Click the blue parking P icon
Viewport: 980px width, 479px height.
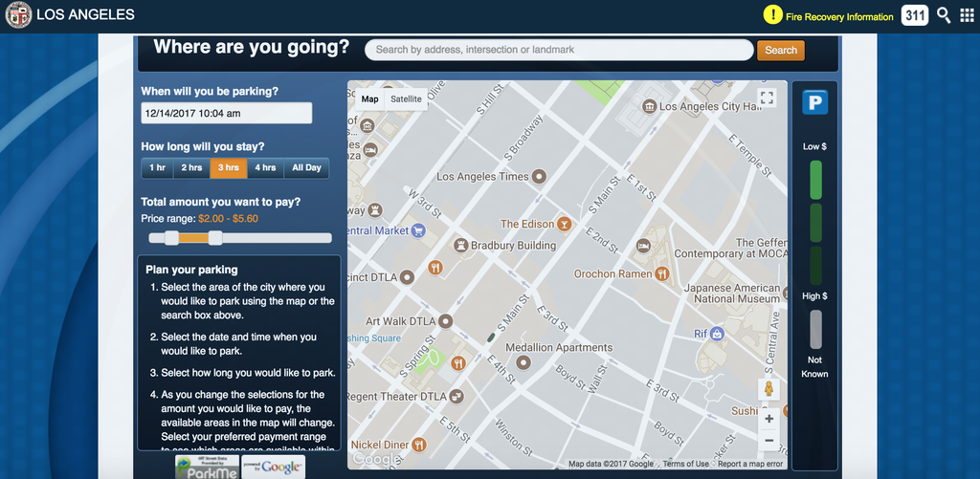[815, 101]
